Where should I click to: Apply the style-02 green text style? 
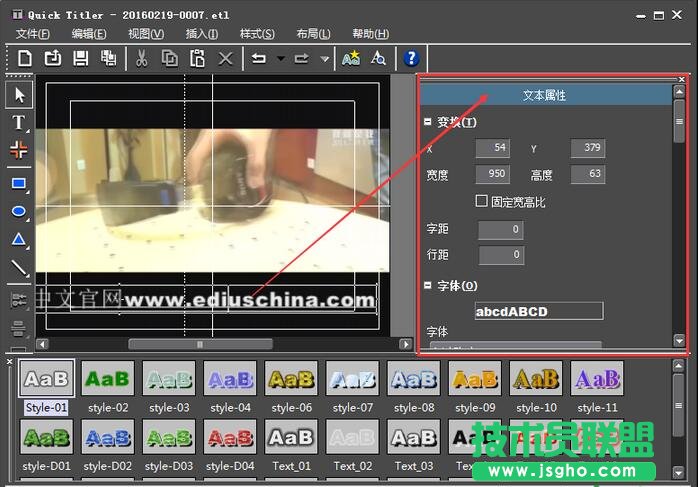pos(107,378)
